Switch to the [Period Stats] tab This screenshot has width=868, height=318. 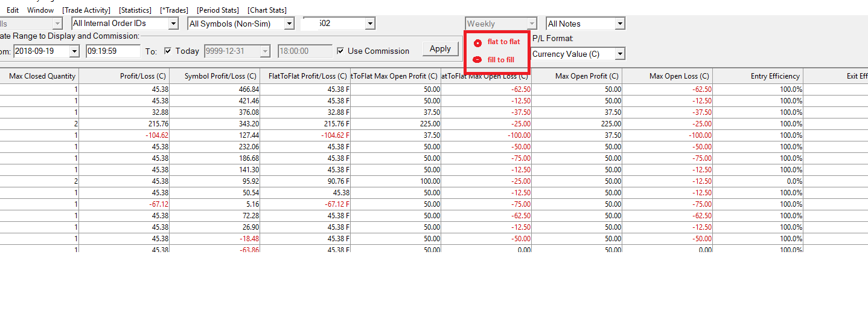pos(218,10)
